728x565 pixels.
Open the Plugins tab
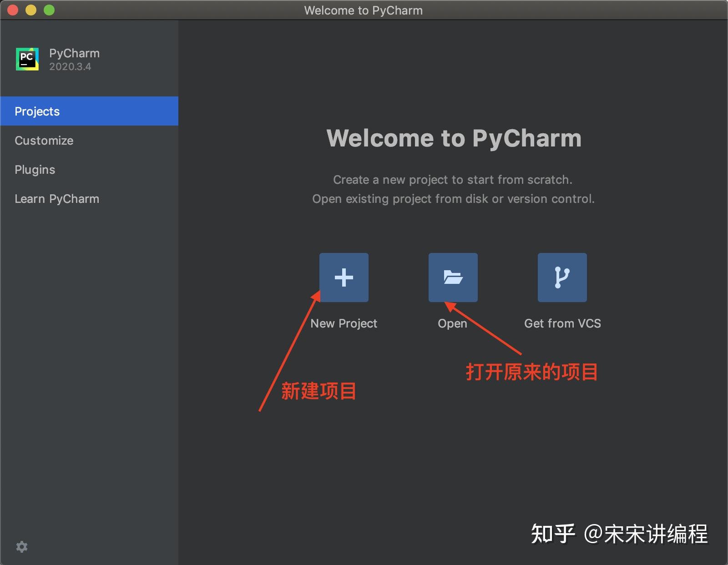point(89,169)
